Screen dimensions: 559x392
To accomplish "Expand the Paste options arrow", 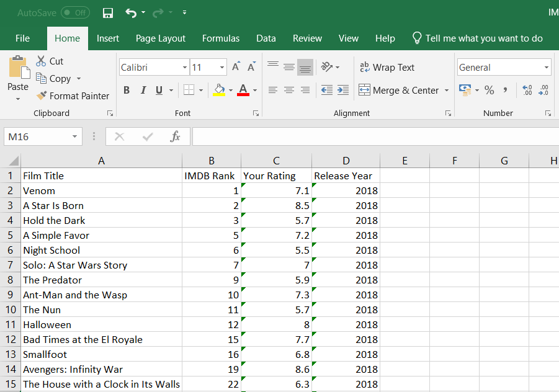I will point(18,99).
